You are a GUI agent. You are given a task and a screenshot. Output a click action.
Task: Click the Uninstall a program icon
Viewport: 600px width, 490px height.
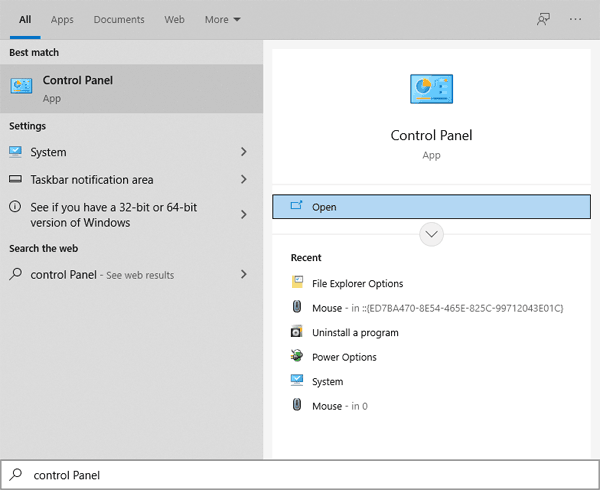[x=297, y=331]
